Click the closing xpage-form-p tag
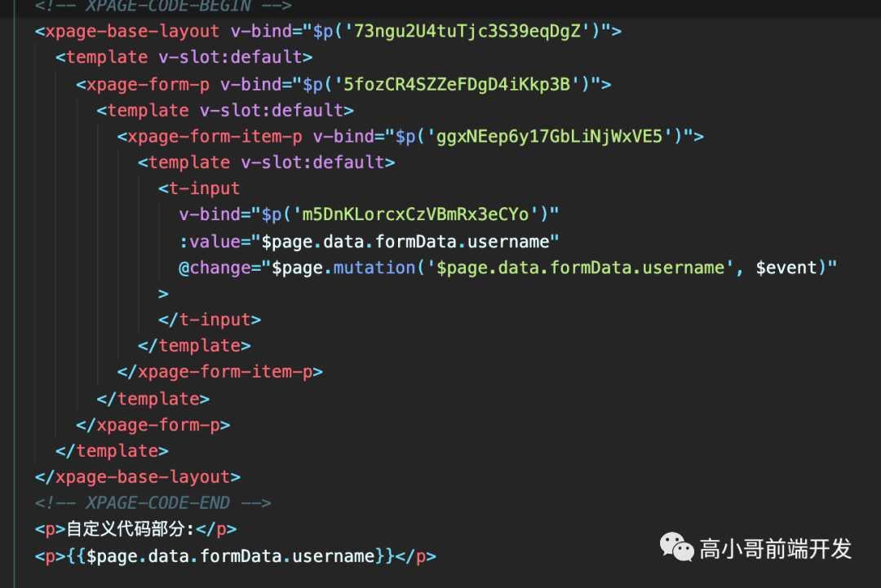881x588 pixels. point(153,425)
